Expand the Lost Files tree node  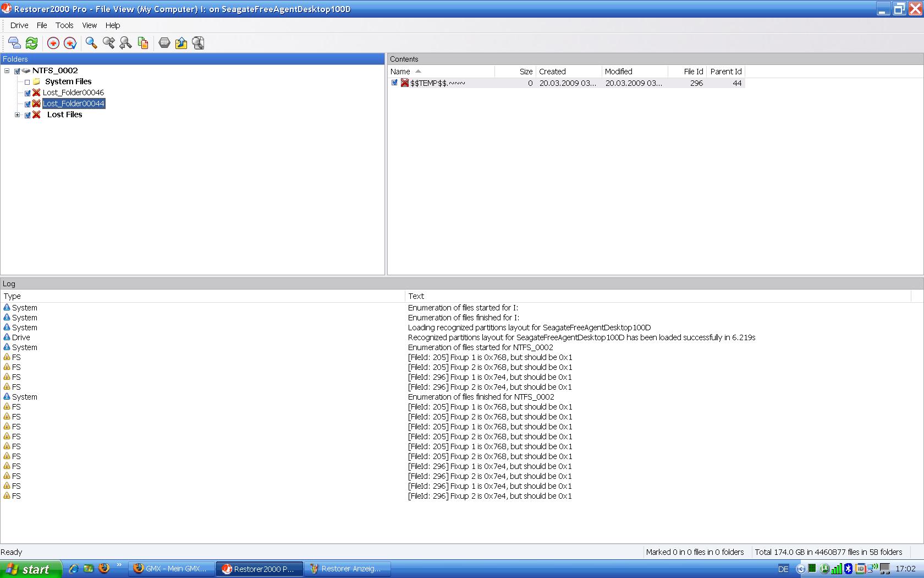click(17, 114)
